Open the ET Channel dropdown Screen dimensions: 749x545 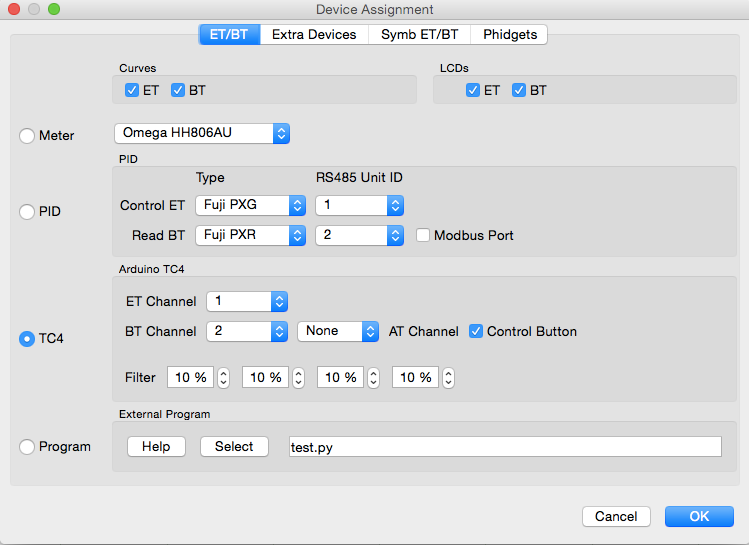tap(247, 301)
